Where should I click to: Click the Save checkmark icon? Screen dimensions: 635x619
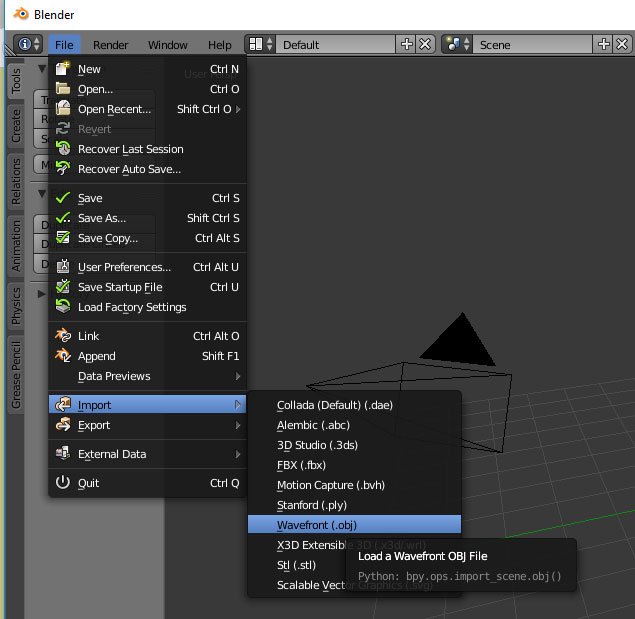pos(63,198)
